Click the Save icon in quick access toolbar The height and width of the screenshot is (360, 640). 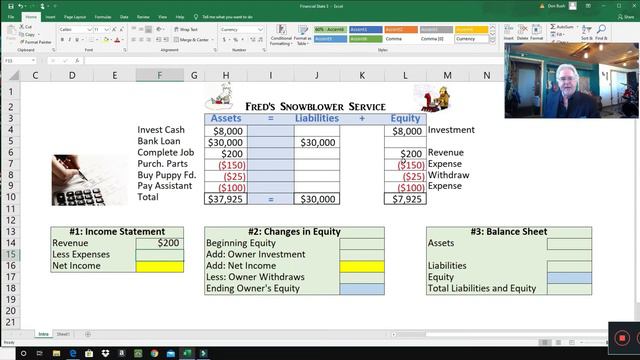click(11, 6)
